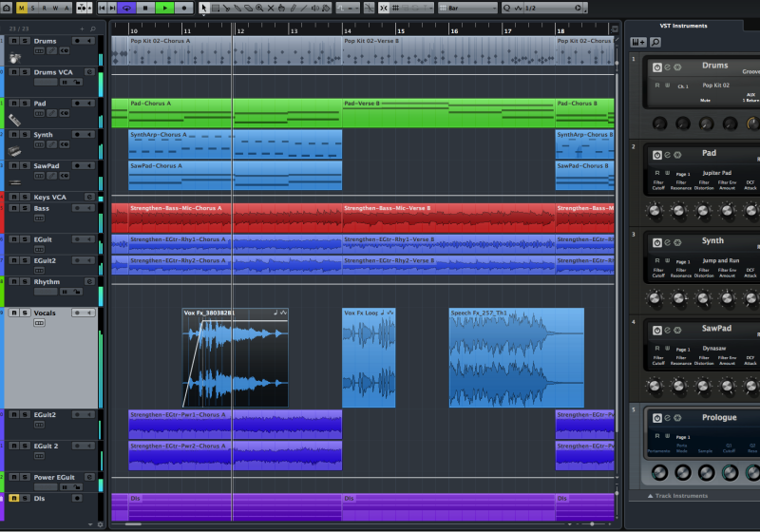Select the VST Instruments tab
The width and height of the screenshot is (760, 532).
click(683, 26)
